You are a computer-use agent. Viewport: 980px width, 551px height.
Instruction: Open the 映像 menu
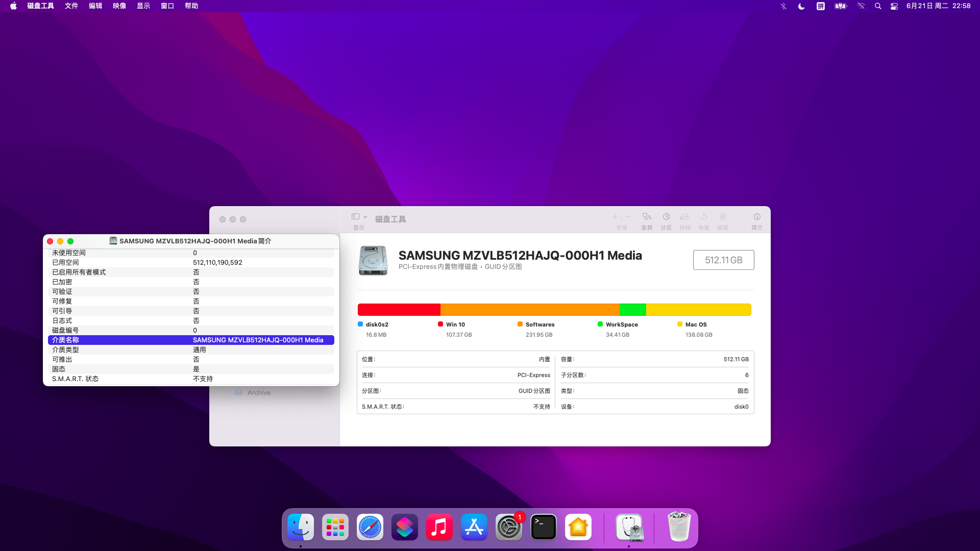pos(119,6)
